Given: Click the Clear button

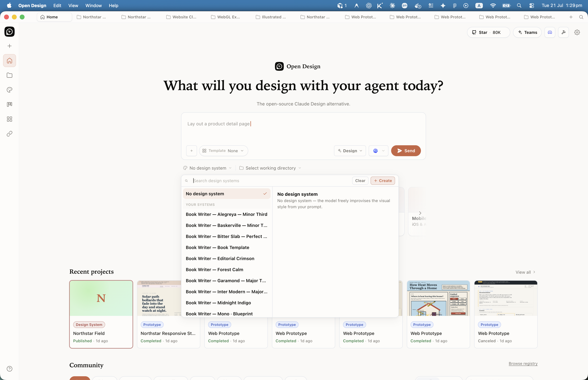Looking at the screenshot, I should coord(360,181).
